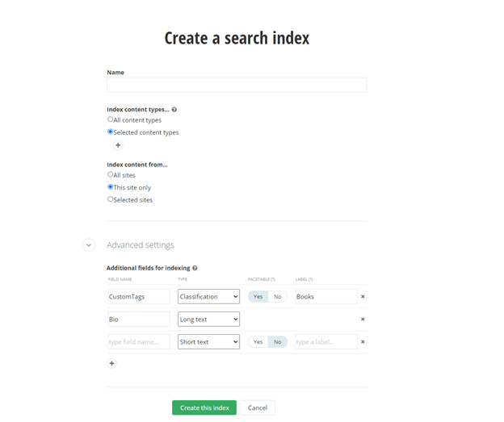This screenshot has height=422, width=504.
Task: Select the All content types radio button
Action: click(111, 119)
